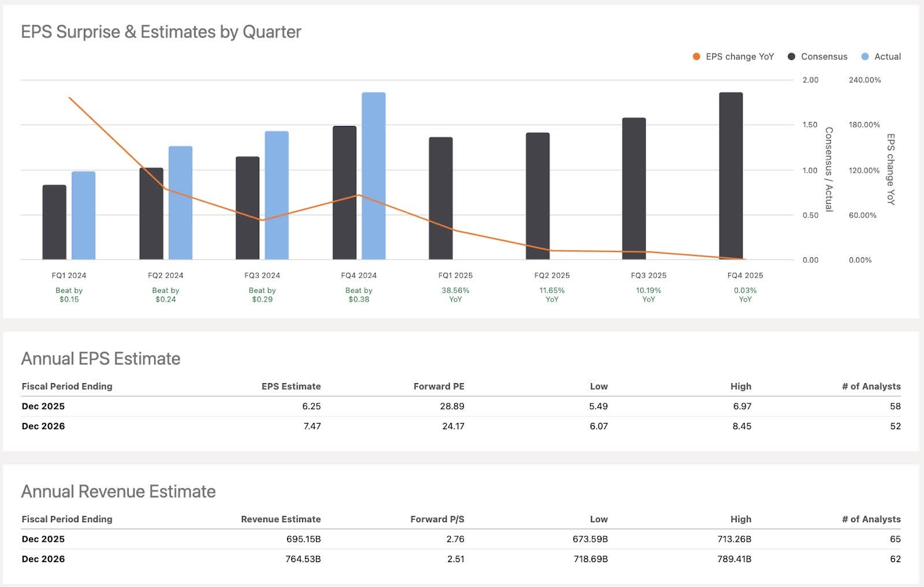The width and height of the screenshot is (924, 587).
Task: Collapse the Annual EPS Estimate section
Action: [x=100, y=358]
